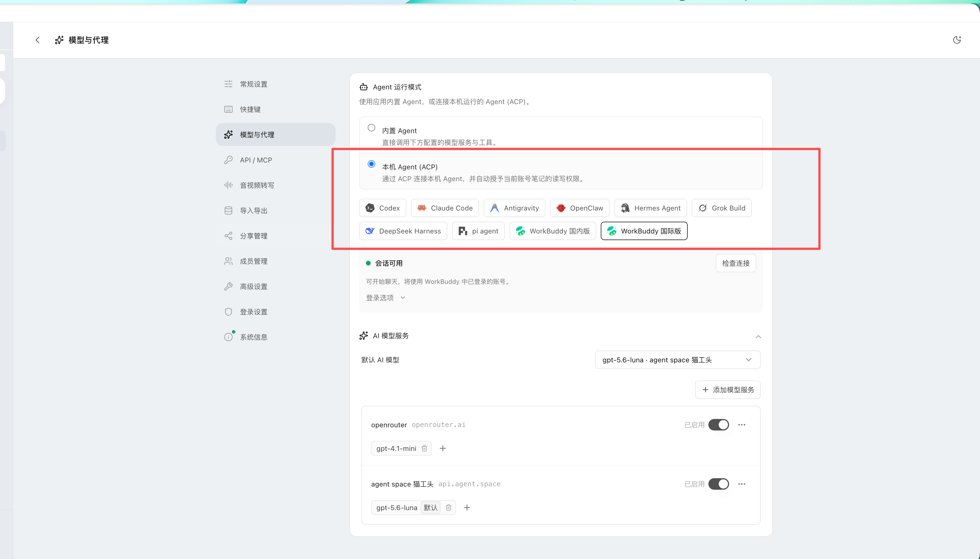The height and width of the screenshot is (559, 980).
Task: Select the pi agent option
Action: pyautogui.click(x=478, y=231)
